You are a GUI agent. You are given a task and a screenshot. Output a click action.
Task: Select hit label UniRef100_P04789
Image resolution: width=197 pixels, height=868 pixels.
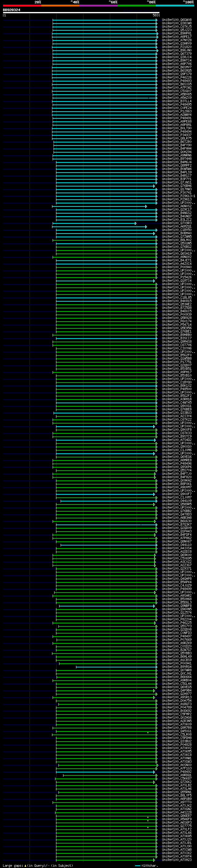(x=177, y=707)
